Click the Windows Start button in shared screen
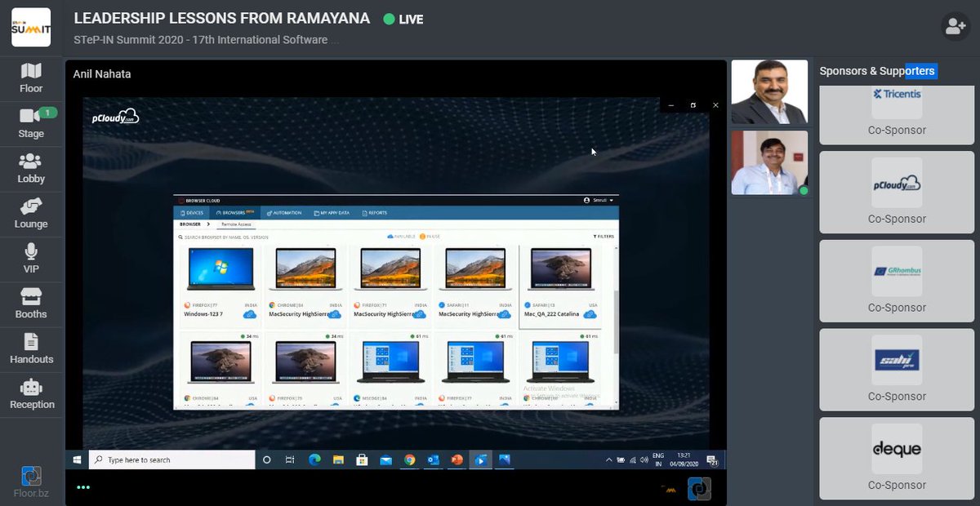The height and width of the screenshot is (506, 980). click(x=77, y=459)
